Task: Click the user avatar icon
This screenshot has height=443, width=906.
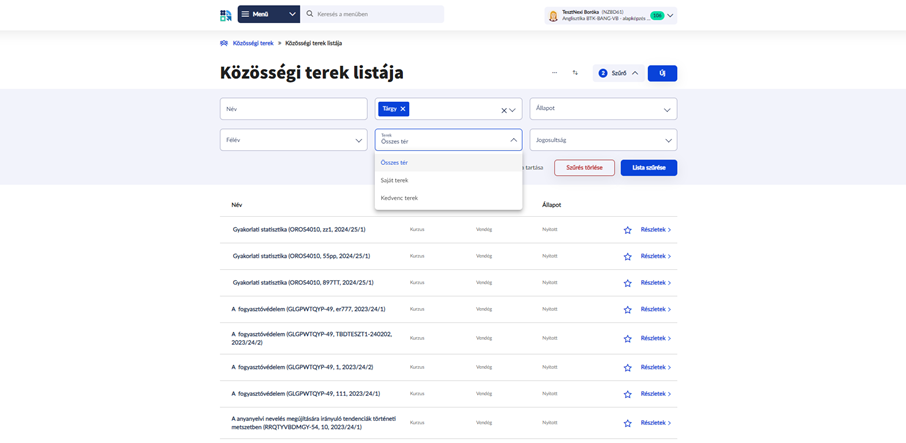Action: pos(553,16)
